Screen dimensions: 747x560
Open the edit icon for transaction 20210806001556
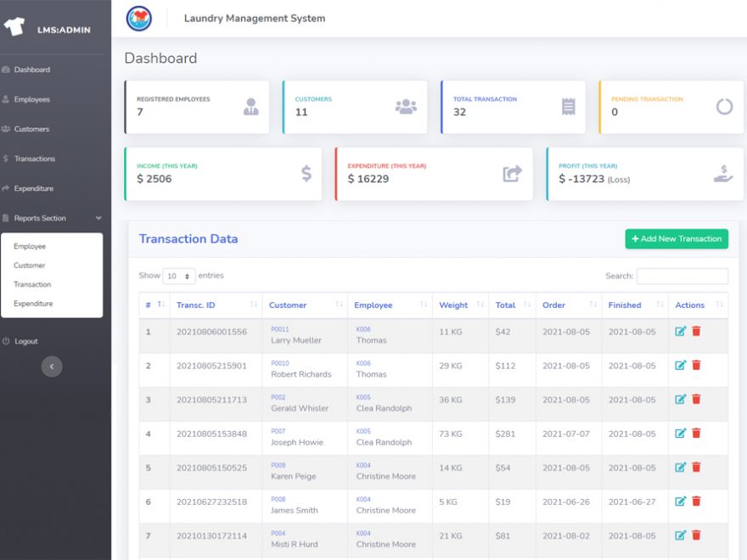coord(681,332)
